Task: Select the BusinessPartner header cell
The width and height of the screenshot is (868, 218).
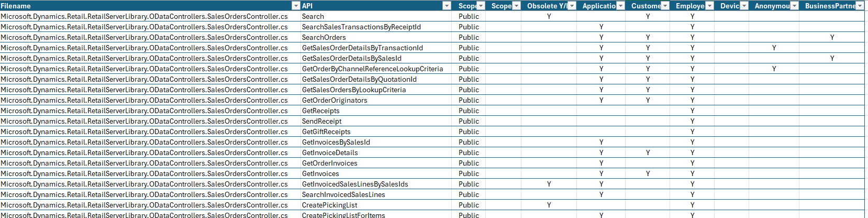Action: point(832,6)
